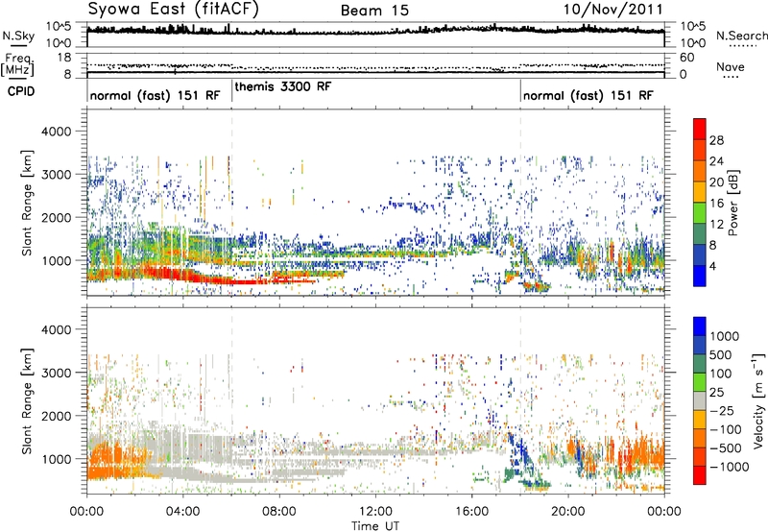Click the '20:00' time axis tick
This screenshot has height=532, width=768.
567,512
